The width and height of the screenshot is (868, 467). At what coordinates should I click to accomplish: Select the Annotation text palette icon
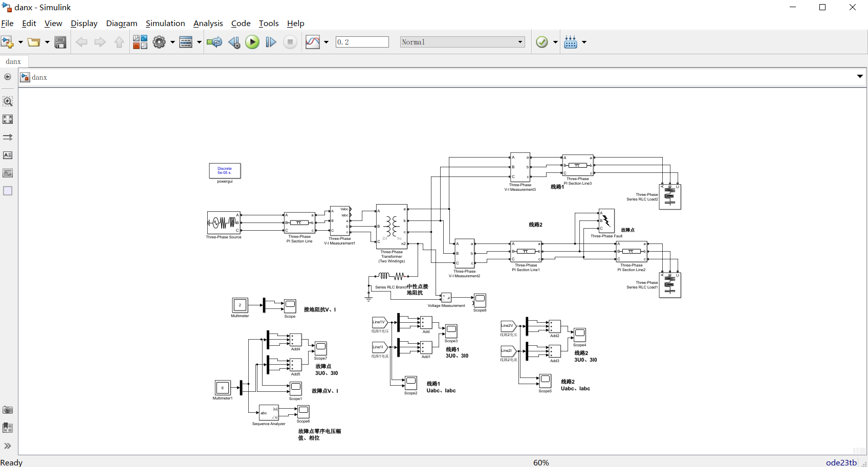click(8, 155)
